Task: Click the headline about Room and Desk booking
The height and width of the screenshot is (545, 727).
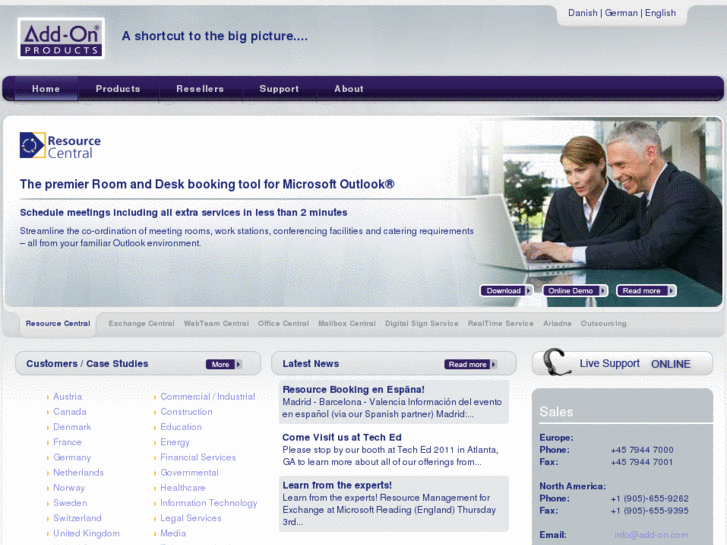Action: point(207,184)
